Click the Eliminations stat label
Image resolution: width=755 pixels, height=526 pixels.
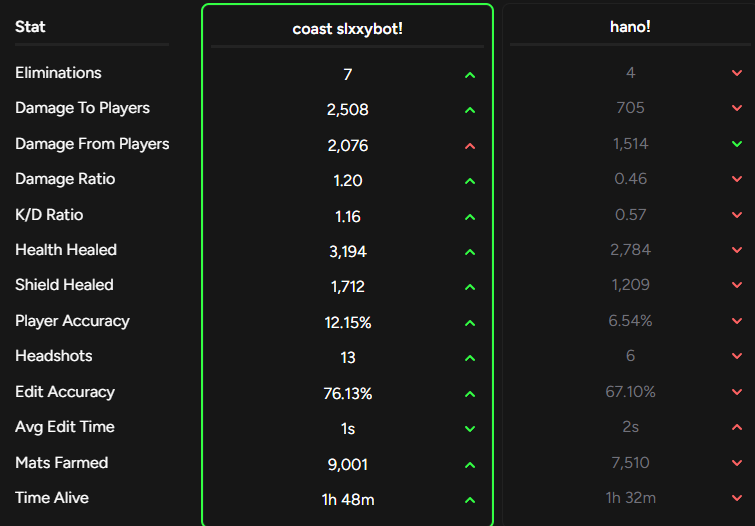(58, 73)
